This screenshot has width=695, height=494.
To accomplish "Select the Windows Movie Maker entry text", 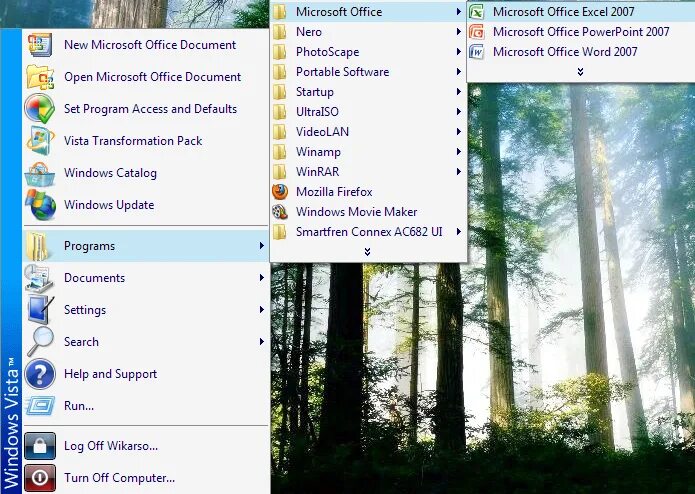I will coord(356,212).
